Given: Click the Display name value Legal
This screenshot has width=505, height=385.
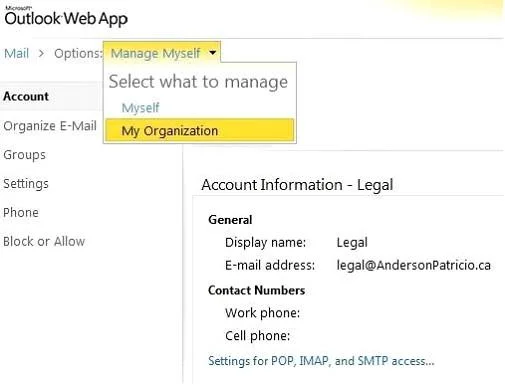Looking at the screenshot, I should tap(352, 242).
